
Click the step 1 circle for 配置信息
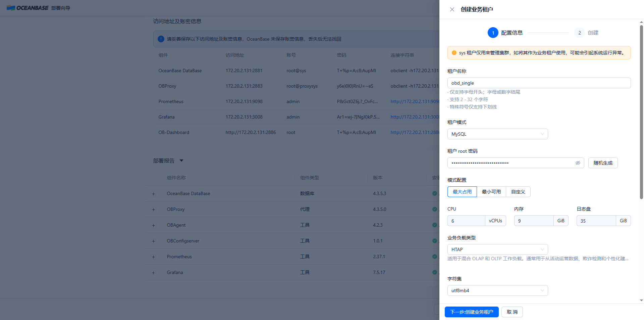pyautogui.click(x=493, y=33)
